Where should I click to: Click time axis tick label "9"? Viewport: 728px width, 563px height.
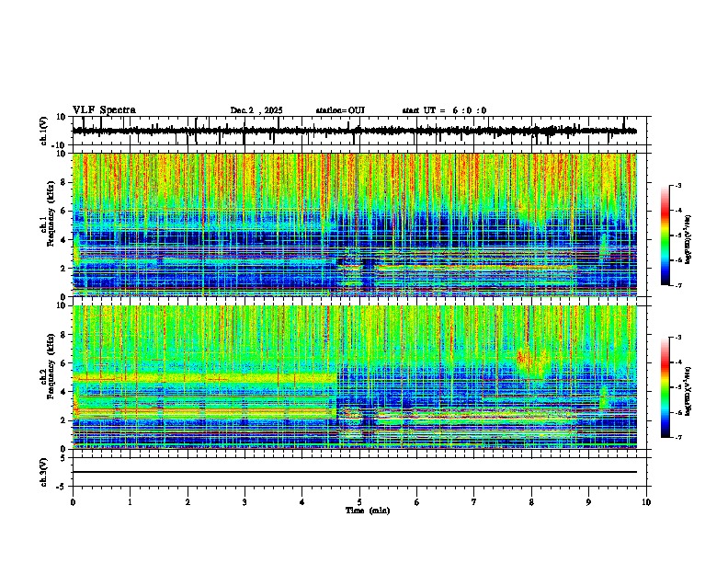(x=588, y=502)
